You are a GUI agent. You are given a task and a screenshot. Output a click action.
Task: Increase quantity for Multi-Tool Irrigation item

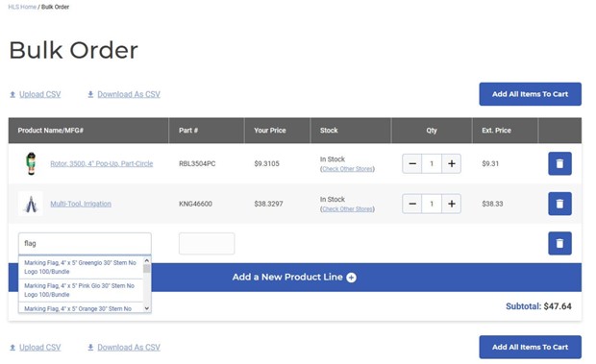pos(451,204)
